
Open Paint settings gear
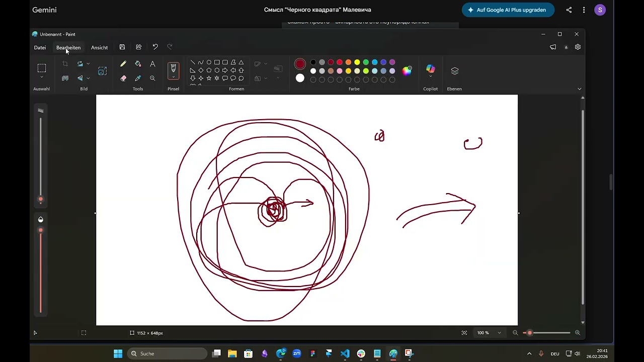[578, 47]
